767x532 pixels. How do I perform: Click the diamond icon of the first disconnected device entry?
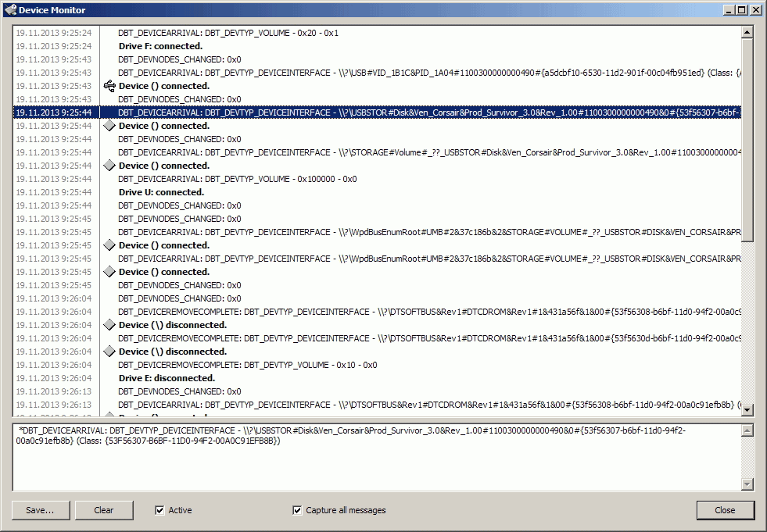click(109, 325)
